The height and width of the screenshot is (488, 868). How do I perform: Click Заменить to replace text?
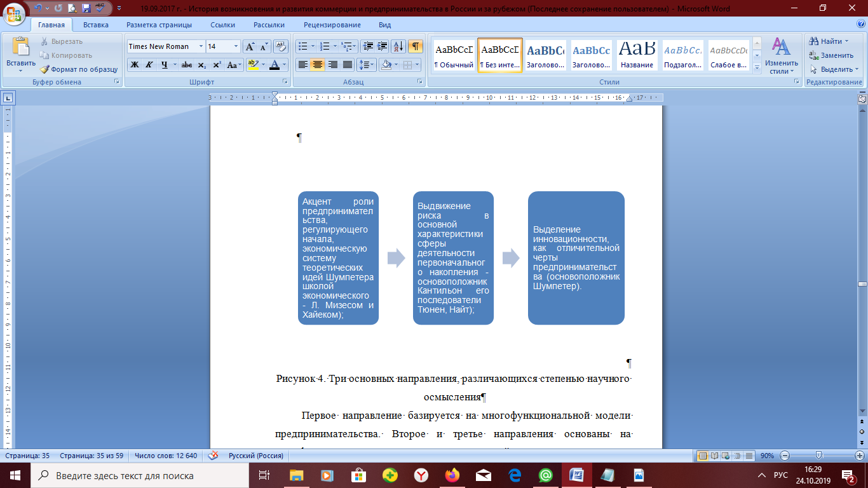coord(832,55)
